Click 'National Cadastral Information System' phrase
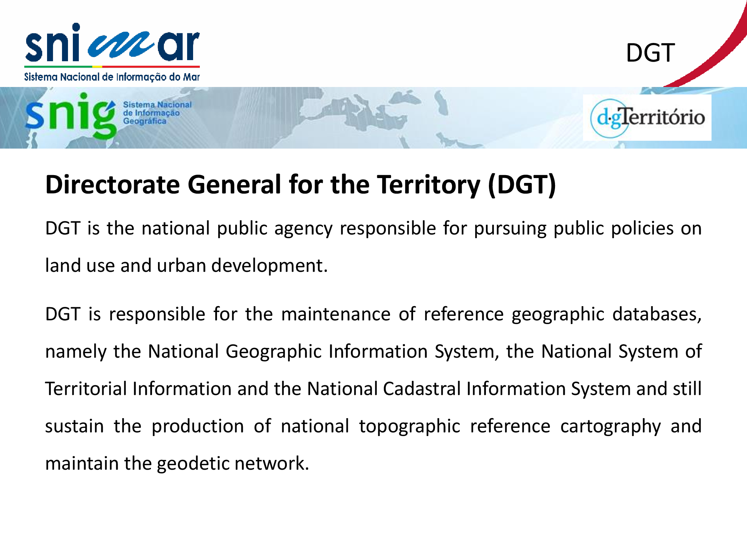This screenshot has height=560, width=747. click(x=468, y=389)
